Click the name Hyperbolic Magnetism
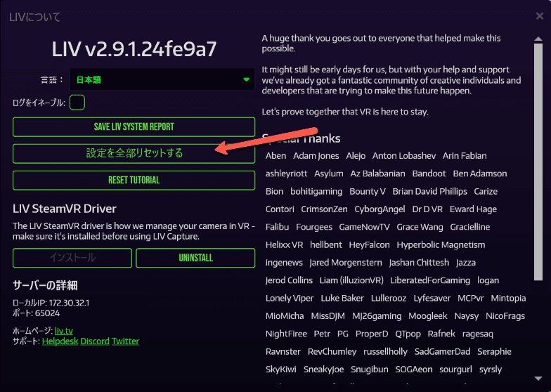 point(441,244)
